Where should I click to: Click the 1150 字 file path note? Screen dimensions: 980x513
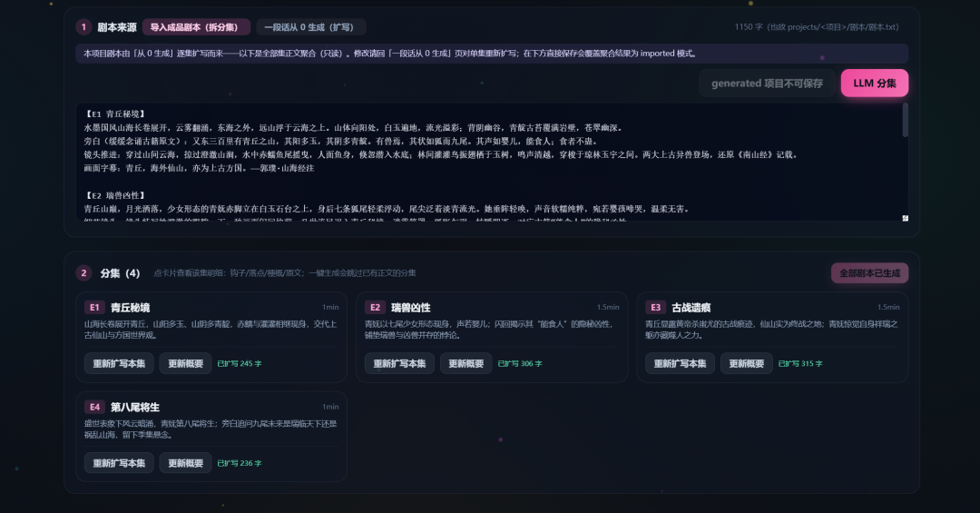pos(817,27)
